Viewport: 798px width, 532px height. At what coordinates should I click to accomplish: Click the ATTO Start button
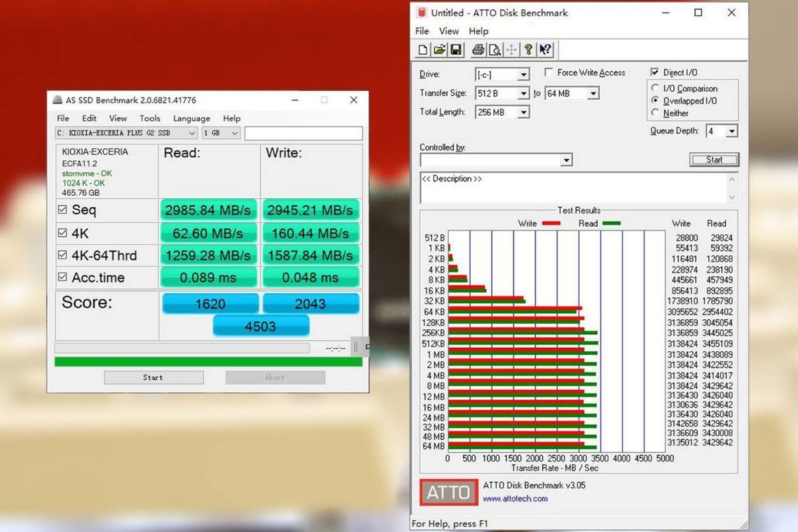click(714, 160)
